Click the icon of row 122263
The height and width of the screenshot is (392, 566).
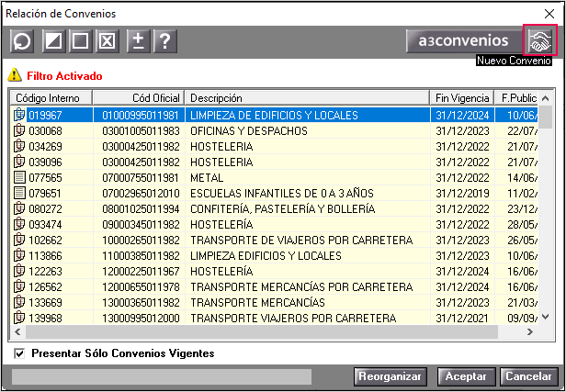[x=19, y=271]
